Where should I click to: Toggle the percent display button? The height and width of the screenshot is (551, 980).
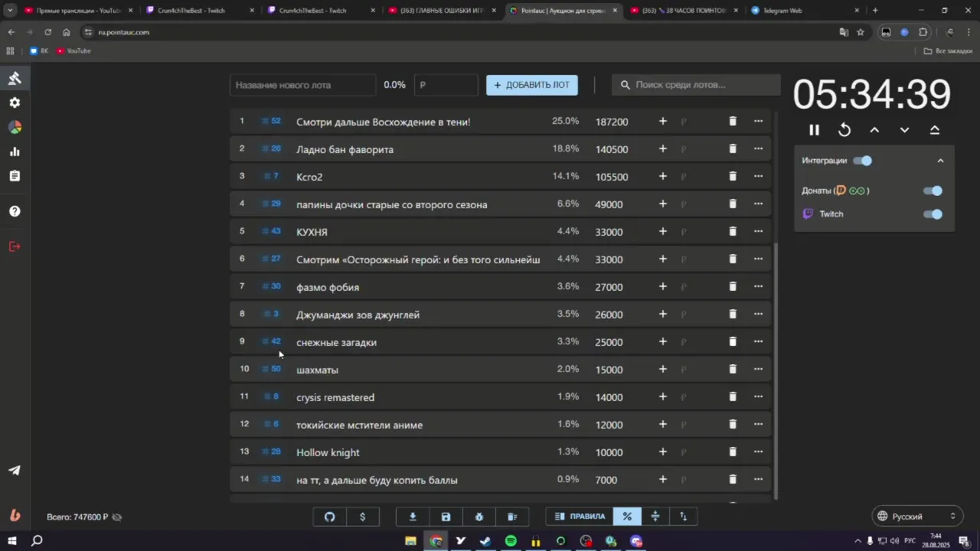(627, 517)
